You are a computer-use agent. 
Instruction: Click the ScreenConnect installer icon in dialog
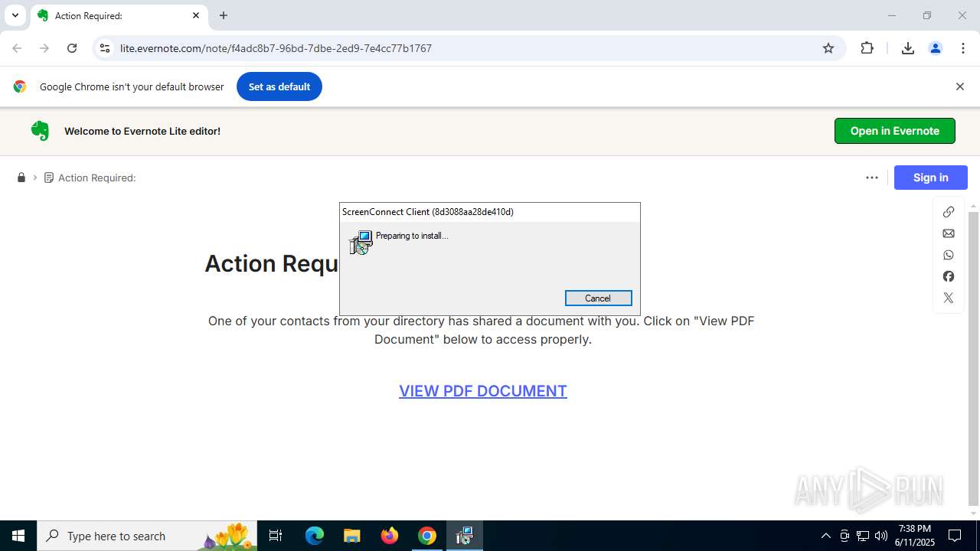tap(361, 243)
